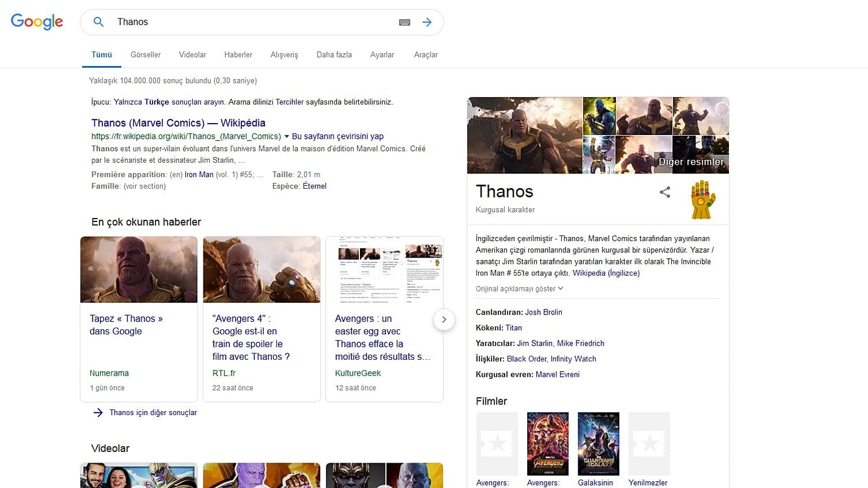This screenshot has height=488, width=868.
Task: Open the Numerama source label
Action: pyautogui.click(x=109, y=373)
